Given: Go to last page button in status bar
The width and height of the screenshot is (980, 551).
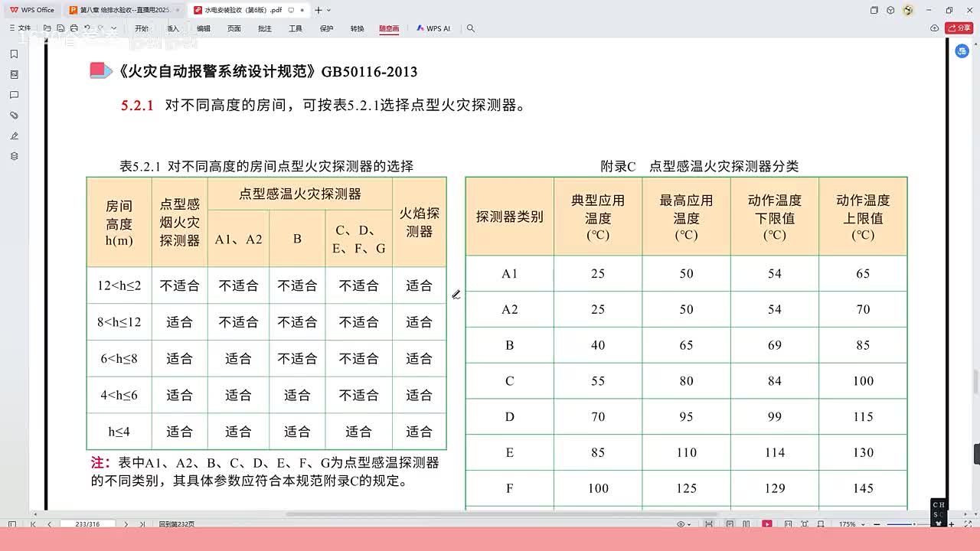Looking at the screenshot, I should point(142,524).
